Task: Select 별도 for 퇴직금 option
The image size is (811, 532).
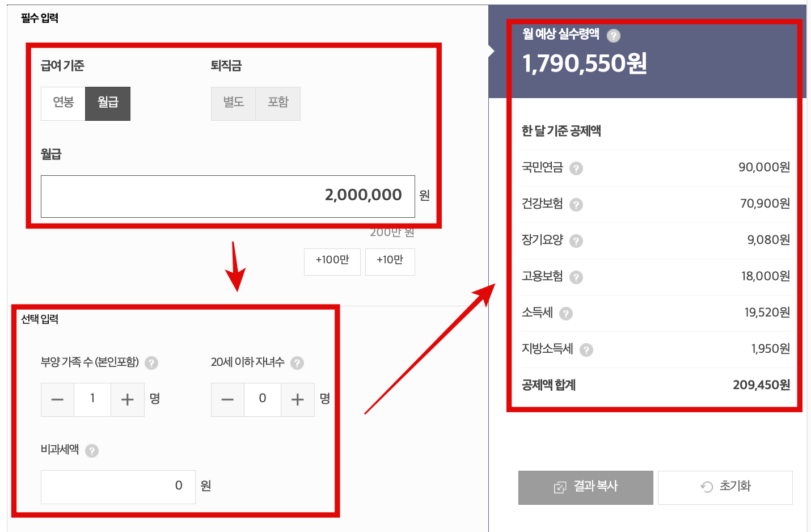Action: click(x=233, y=103)
